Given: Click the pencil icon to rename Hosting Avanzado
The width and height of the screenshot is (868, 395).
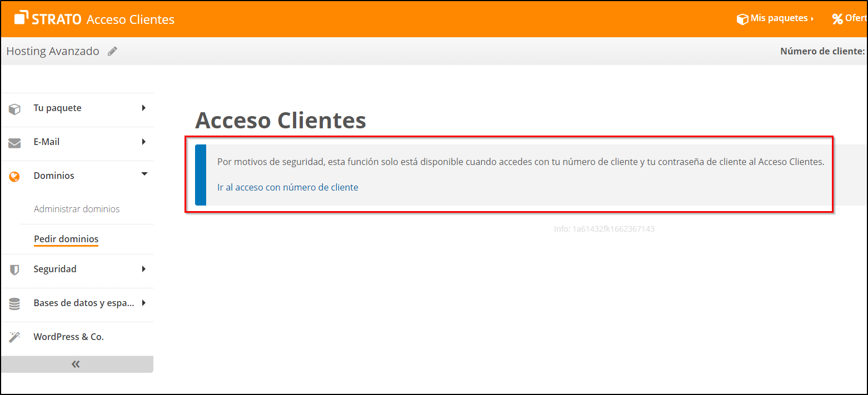Looking at the screenshot, I should [112, 51].
